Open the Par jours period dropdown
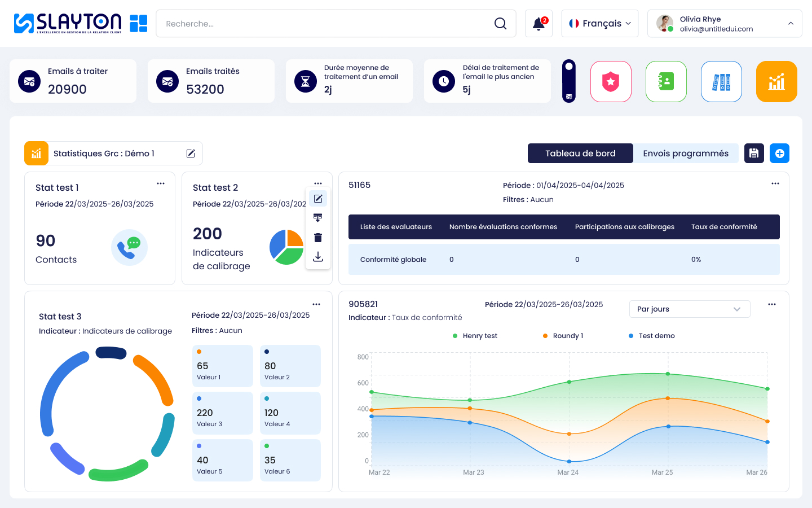 [x=689, y=309]
